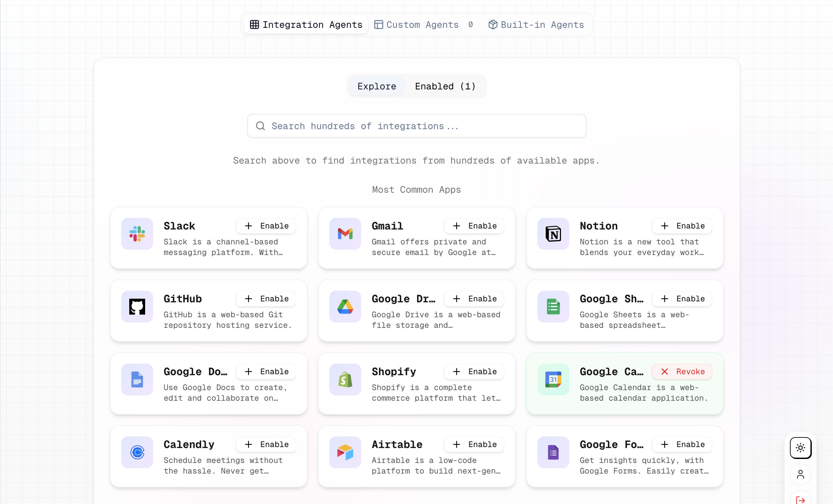833x504 pixels.
Task: Click the Airtable logo icon
Action: coord(345,452)
